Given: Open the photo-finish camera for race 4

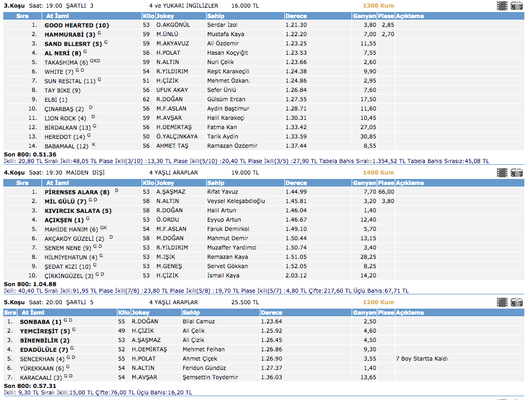Looking at the screenshot, I should coord(517,173).
